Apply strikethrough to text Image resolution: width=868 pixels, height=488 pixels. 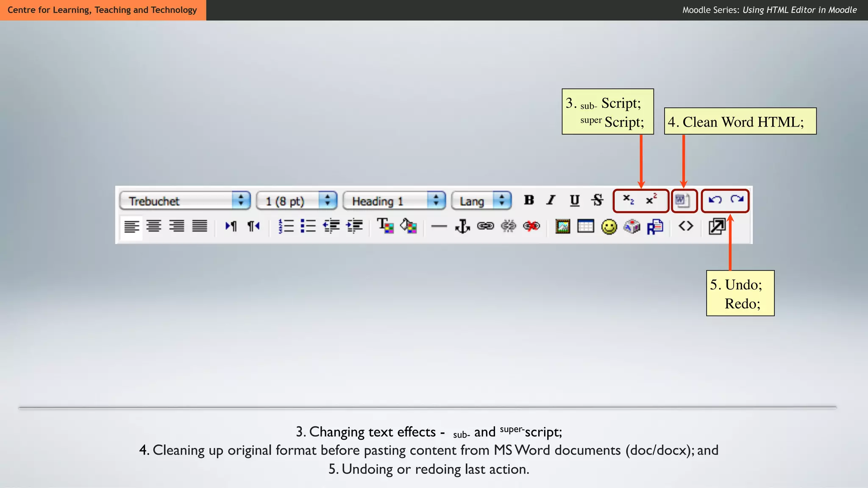click(598, 200)
